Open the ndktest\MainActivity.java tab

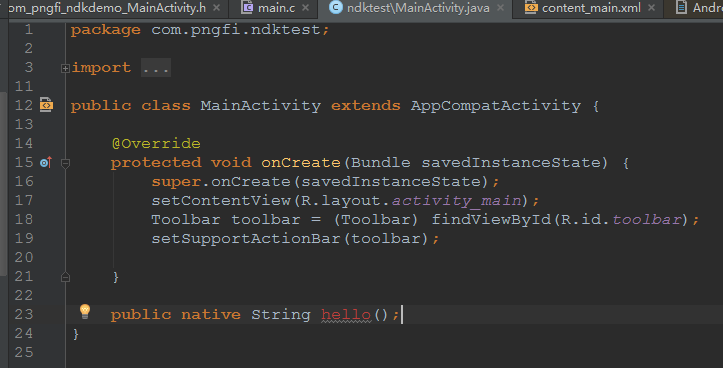pos(418,7)
